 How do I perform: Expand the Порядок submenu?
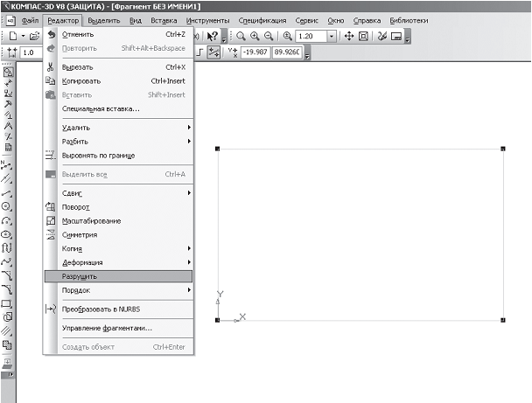[189, 290]
